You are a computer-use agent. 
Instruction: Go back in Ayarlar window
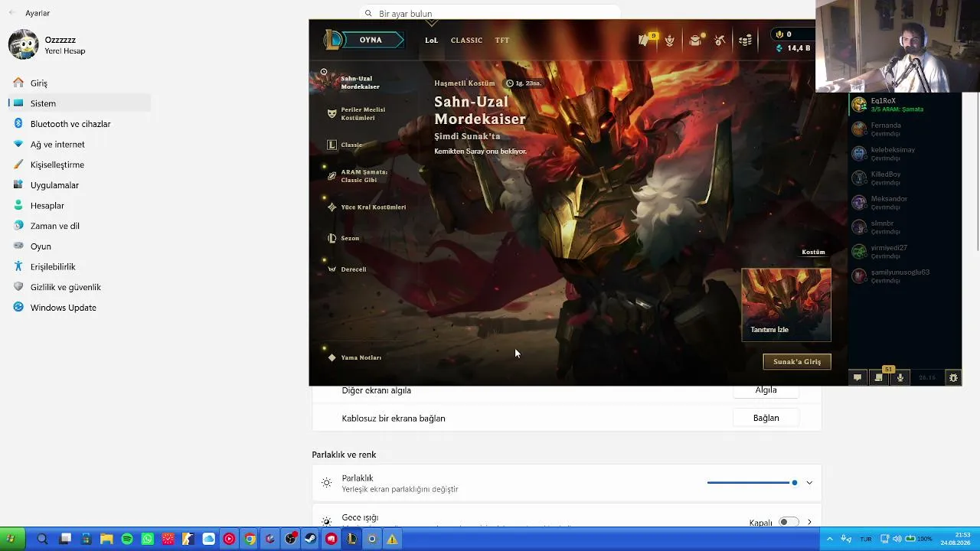pos(11,13)
